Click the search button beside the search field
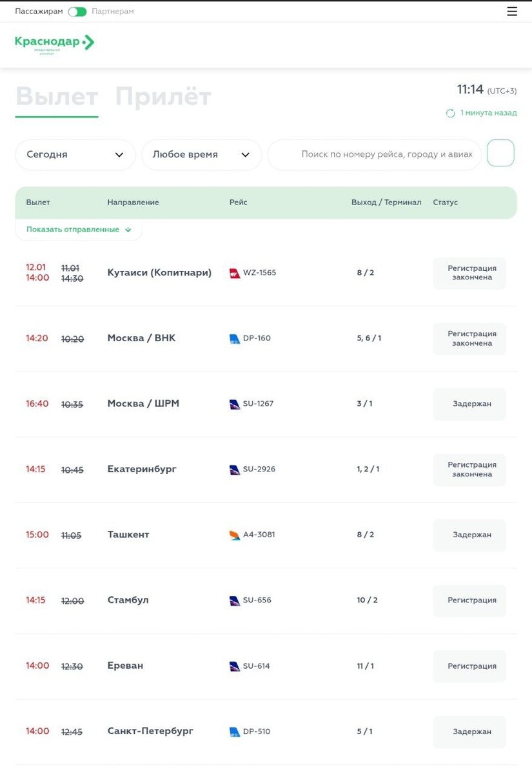This screenshot has width=532, height=774. (x=500, y=154)
